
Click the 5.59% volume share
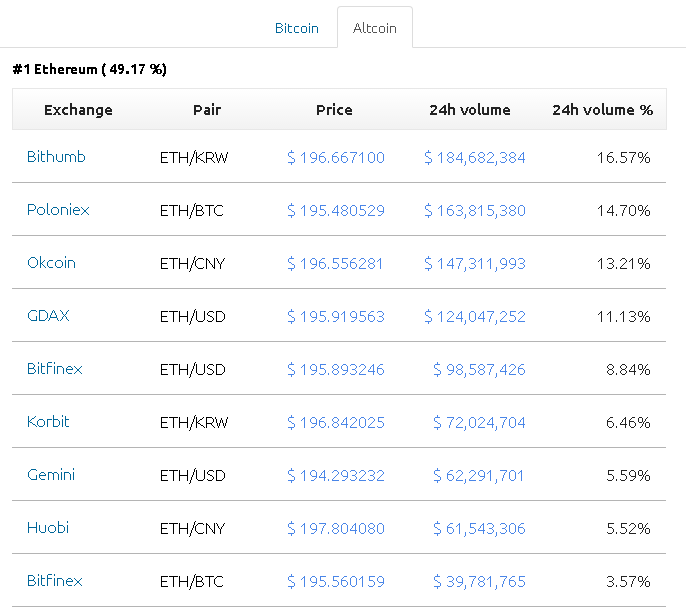tap(628, 475)
